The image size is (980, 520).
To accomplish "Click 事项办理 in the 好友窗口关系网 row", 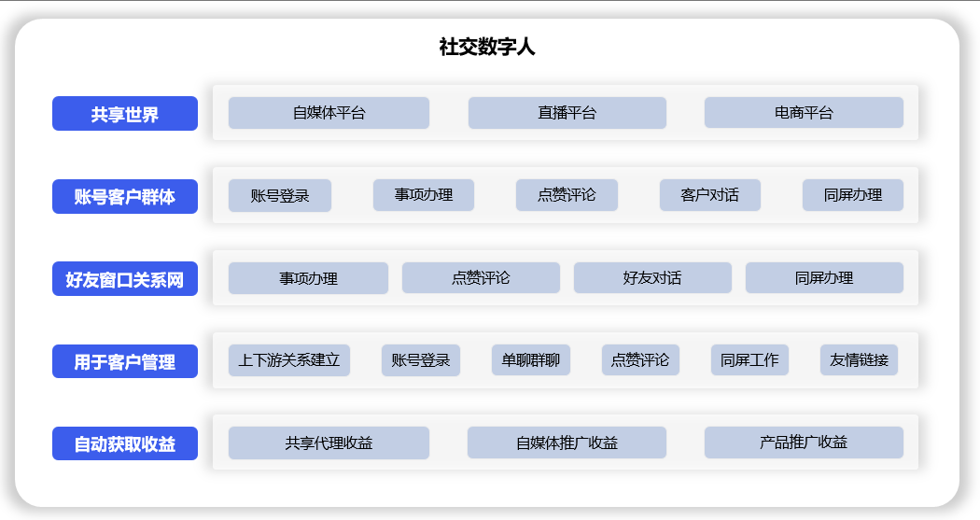I will (308, 278).
